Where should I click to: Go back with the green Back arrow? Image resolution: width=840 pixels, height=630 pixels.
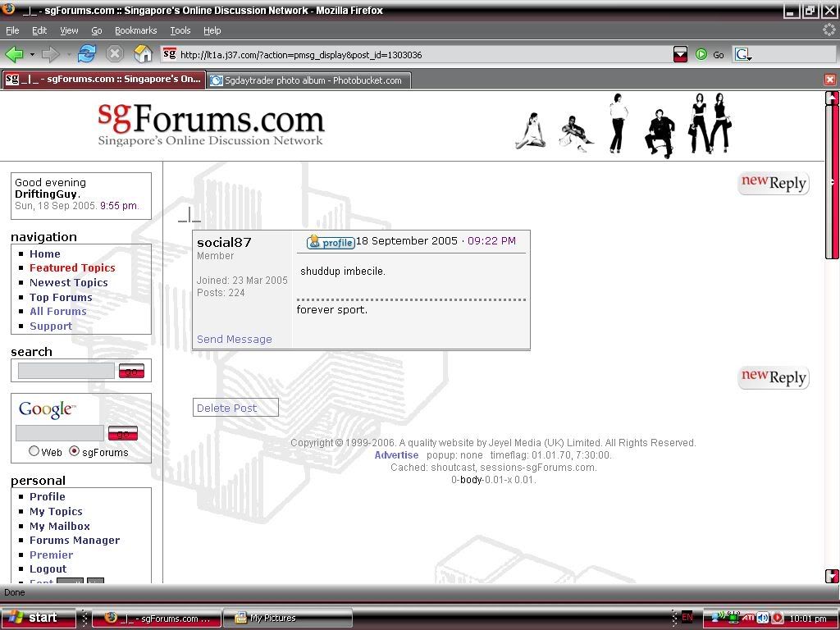pyautogui.click(x=15, y=54)
